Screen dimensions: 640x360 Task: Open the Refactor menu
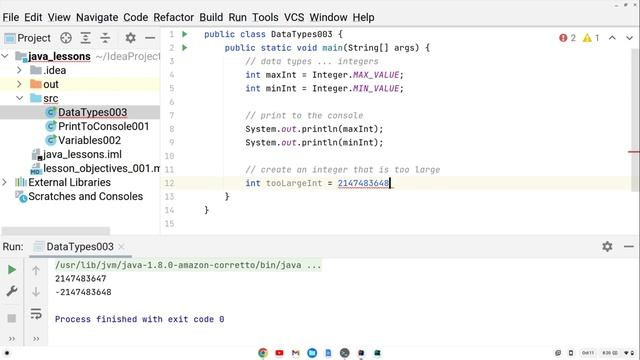(173, 18)
